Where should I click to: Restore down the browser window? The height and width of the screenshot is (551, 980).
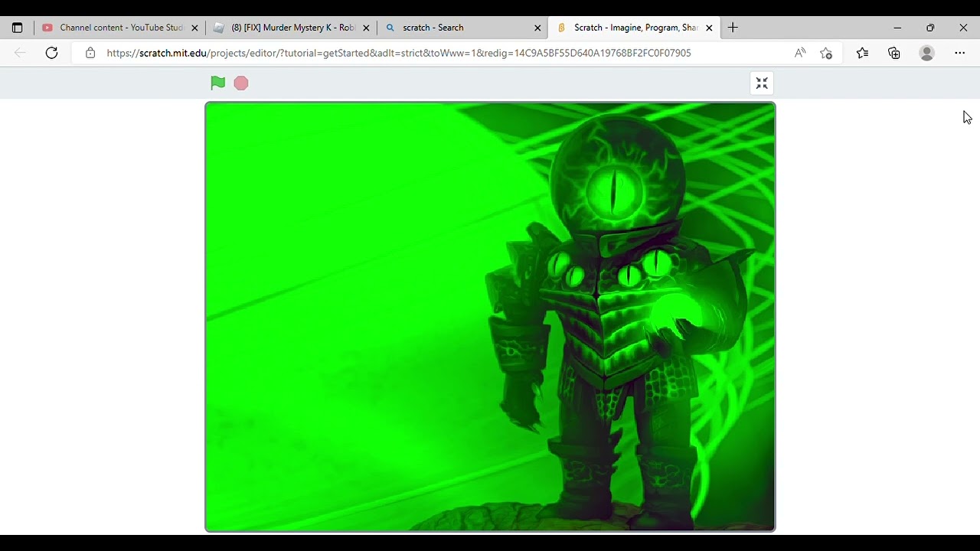click(930, 28)
